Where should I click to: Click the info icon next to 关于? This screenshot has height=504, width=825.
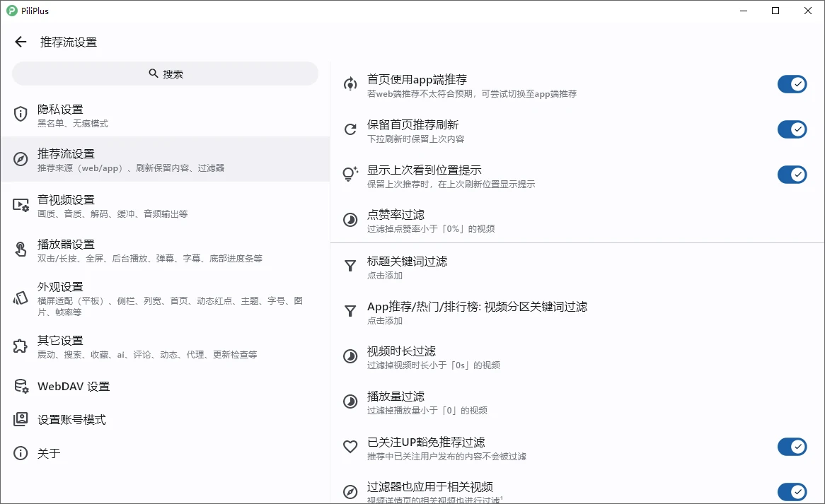pos(19,453)
